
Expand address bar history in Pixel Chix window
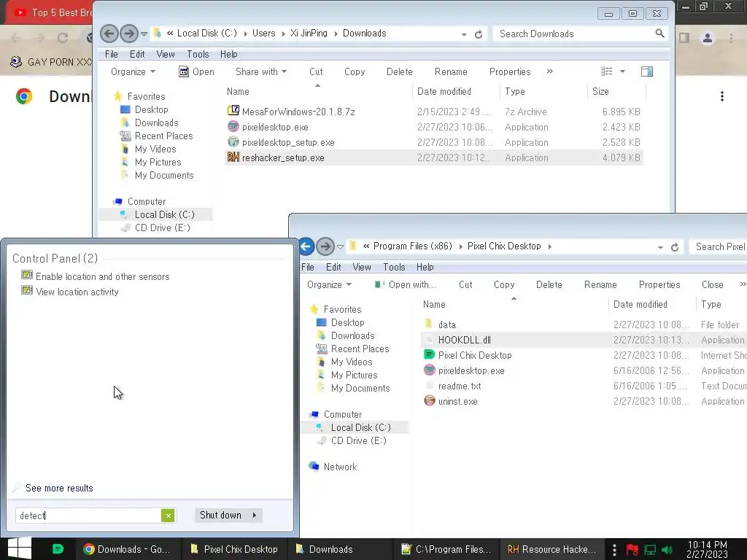660,247
